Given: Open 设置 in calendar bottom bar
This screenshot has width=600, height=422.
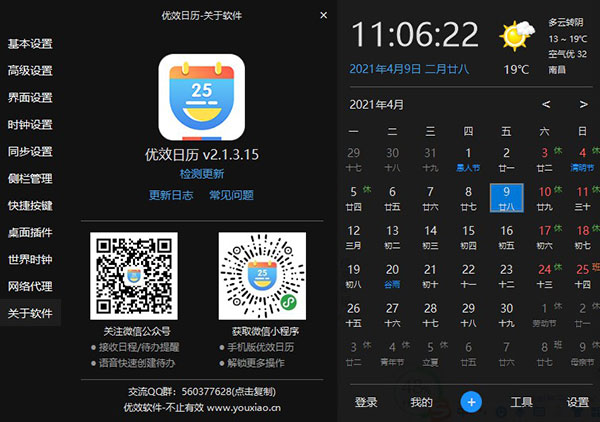Looking at the screenshot, I should (577, 402).
